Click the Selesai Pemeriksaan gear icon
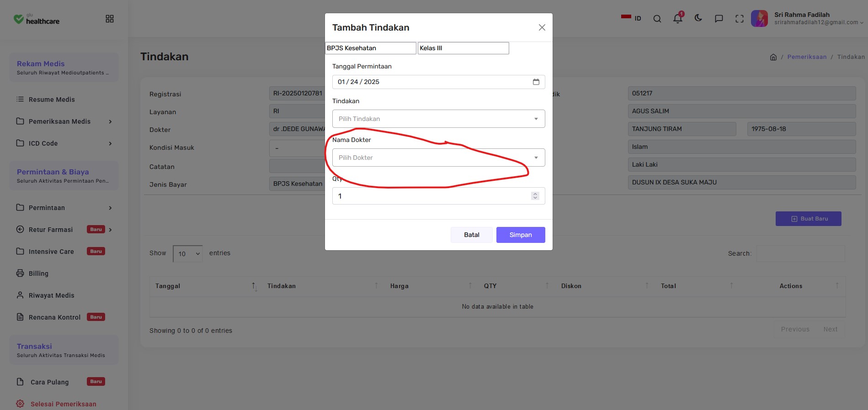The height and width of the screenshot is (410, 868). point(20,404)
